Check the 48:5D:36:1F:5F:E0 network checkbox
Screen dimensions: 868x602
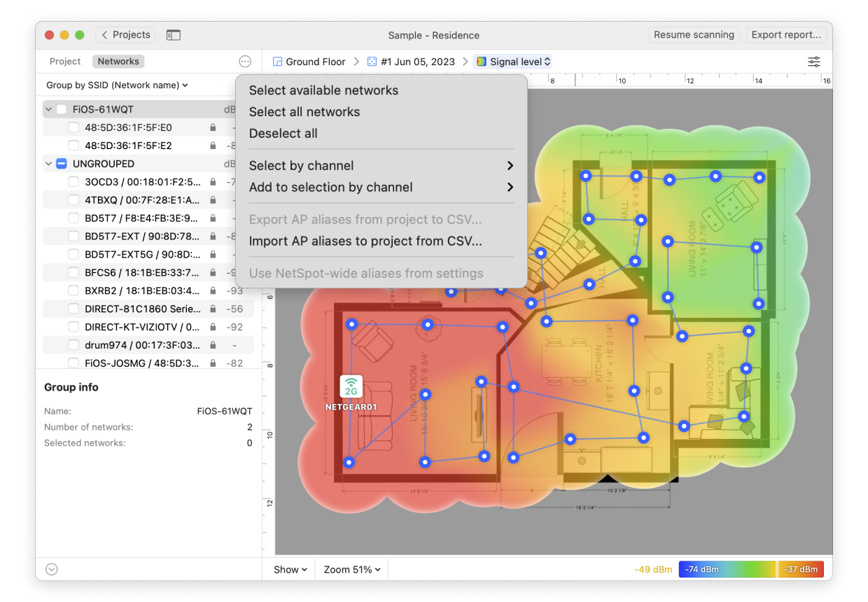pyautogui.click(x=73, y=127)
